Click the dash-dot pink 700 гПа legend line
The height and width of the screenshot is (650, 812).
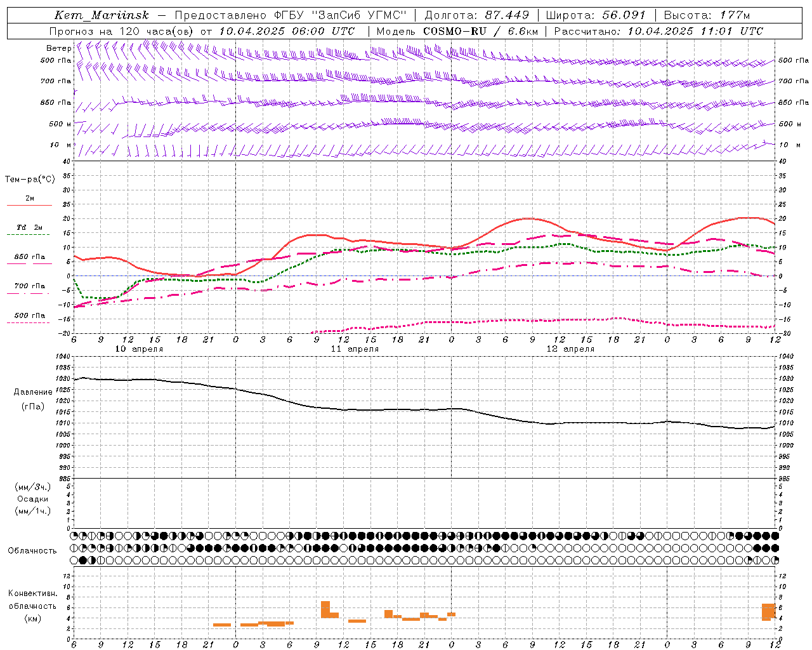pyautogui.click(x=29, y=293)
